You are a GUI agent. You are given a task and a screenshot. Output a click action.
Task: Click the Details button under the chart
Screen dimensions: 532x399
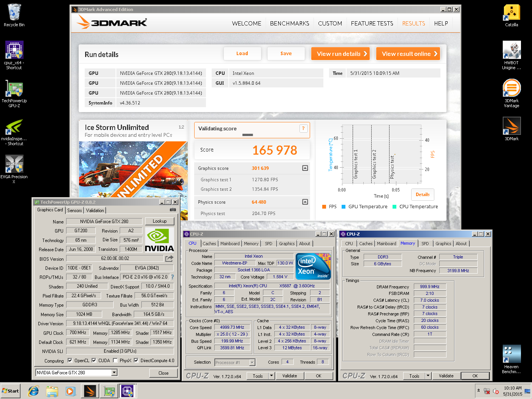[x=423, y=195]
